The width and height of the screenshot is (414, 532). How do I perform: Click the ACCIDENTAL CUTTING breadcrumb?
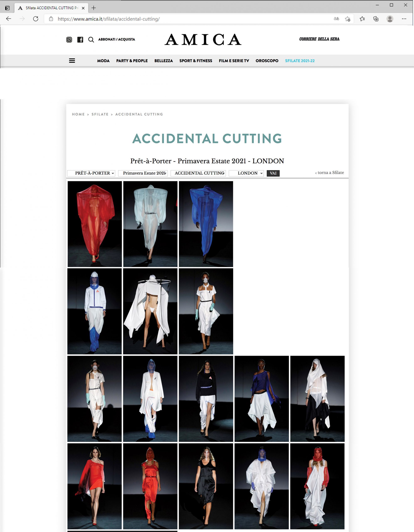tap(139, 114)
